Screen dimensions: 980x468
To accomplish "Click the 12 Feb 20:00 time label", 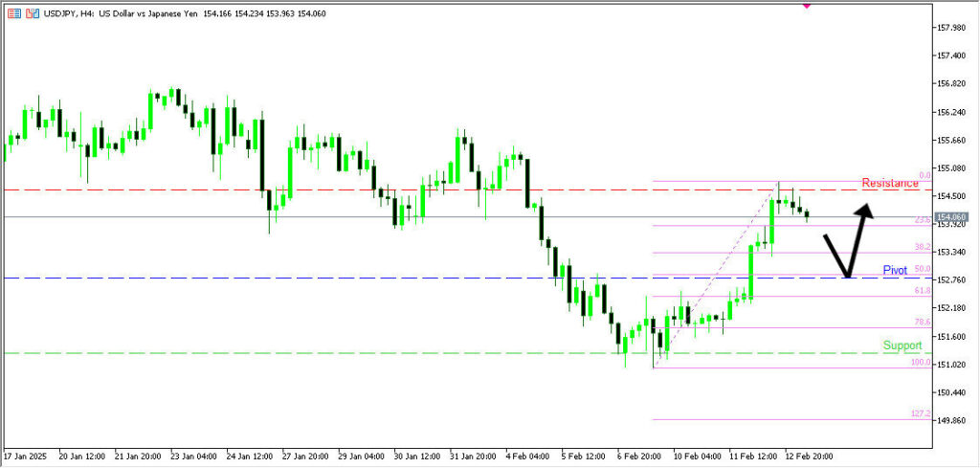I will pos(809,456).
